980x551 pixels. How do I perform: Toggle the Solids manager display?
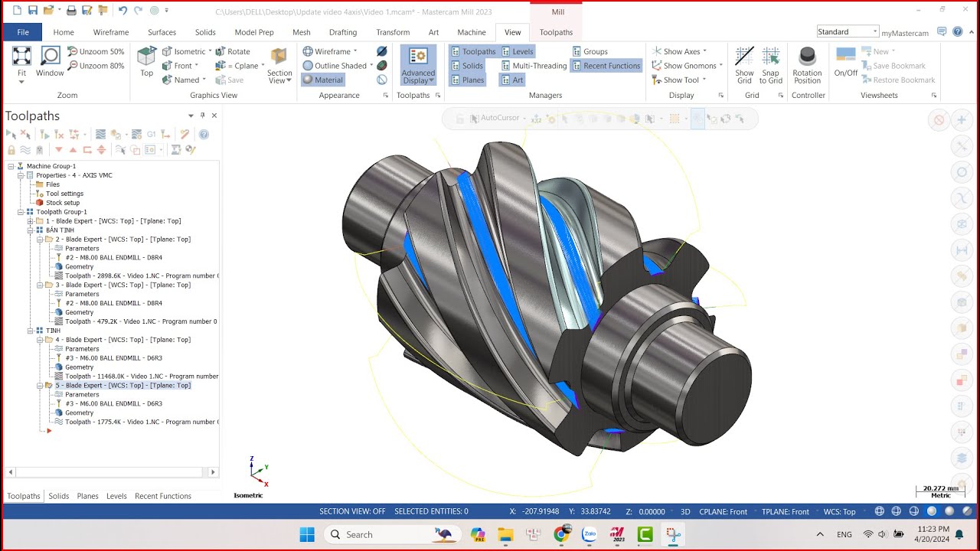pyautogui.click(x=467, y=66)
